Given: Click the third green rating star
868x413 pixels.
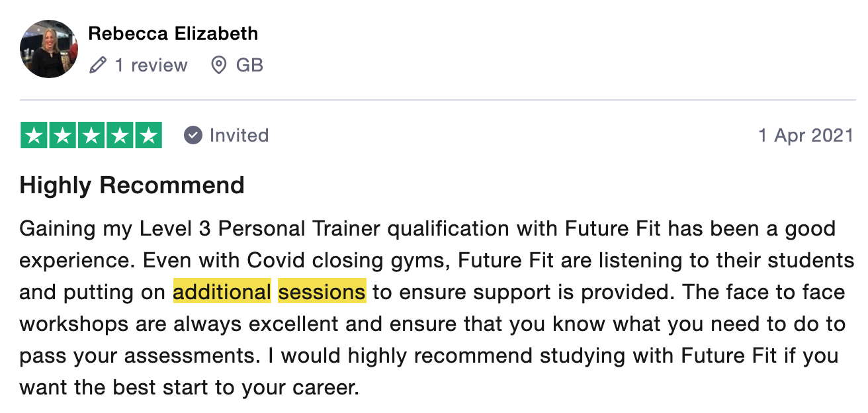Looking at the screenshot, I should click(x=91, y=135).
